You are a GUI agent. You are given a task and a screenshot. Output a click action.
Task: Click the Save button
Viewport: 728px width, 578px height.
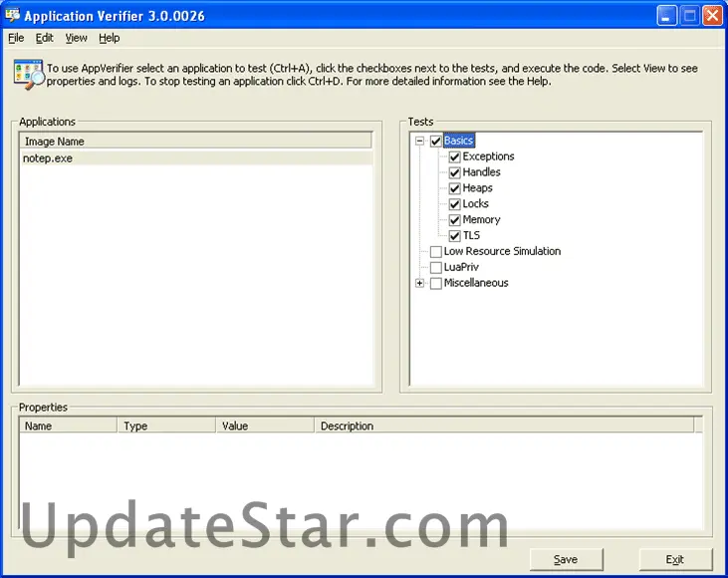coord(566,559)
